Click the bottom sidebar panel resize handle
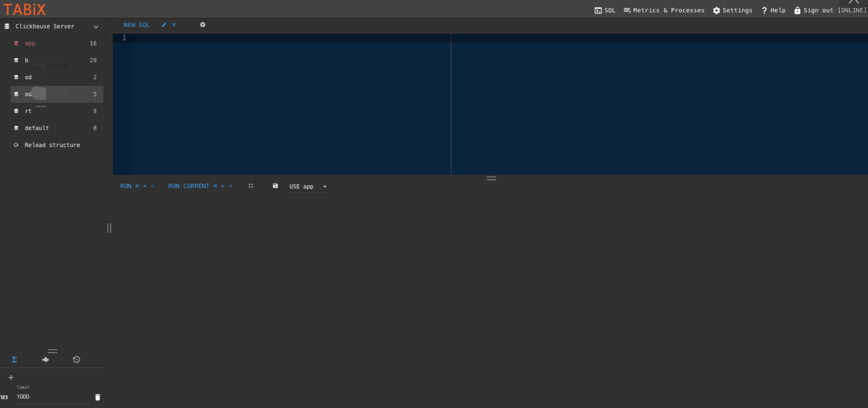Screen dimensions: 868x408 (x=53, y=351)
